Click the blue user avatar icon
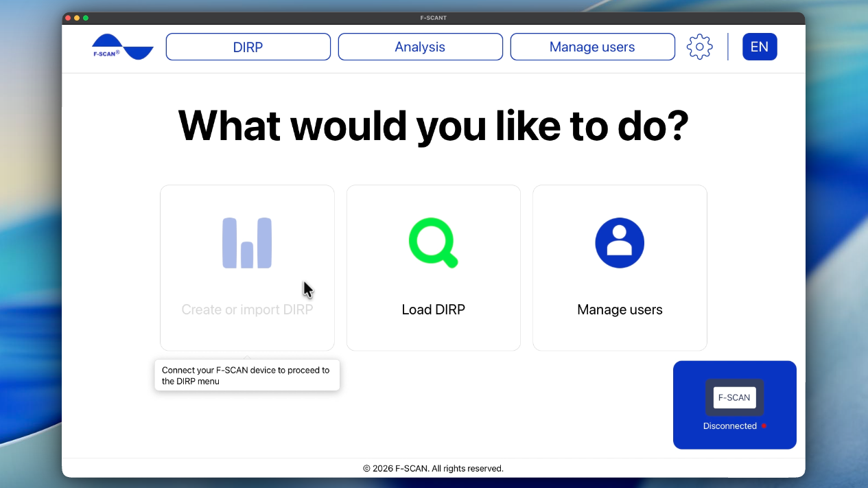This screenshot has height=488, width=868. 620,243
